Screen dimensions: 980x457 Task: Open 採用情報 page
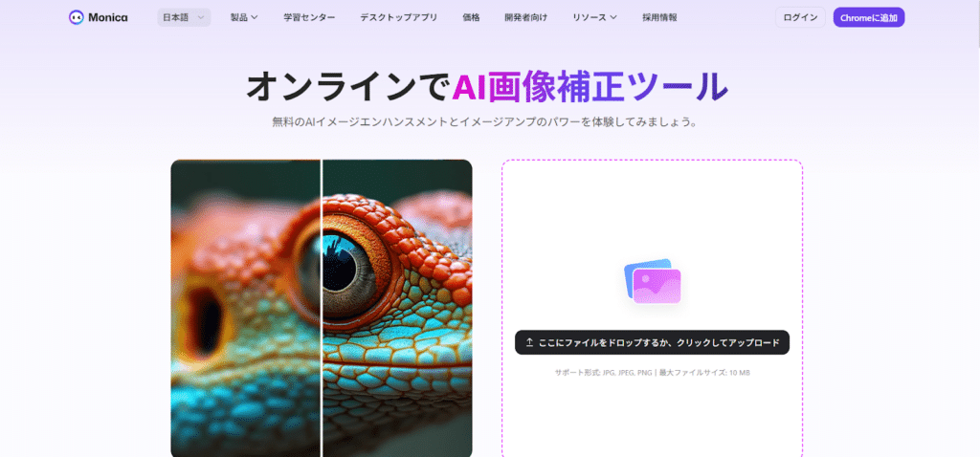point(659,17)
